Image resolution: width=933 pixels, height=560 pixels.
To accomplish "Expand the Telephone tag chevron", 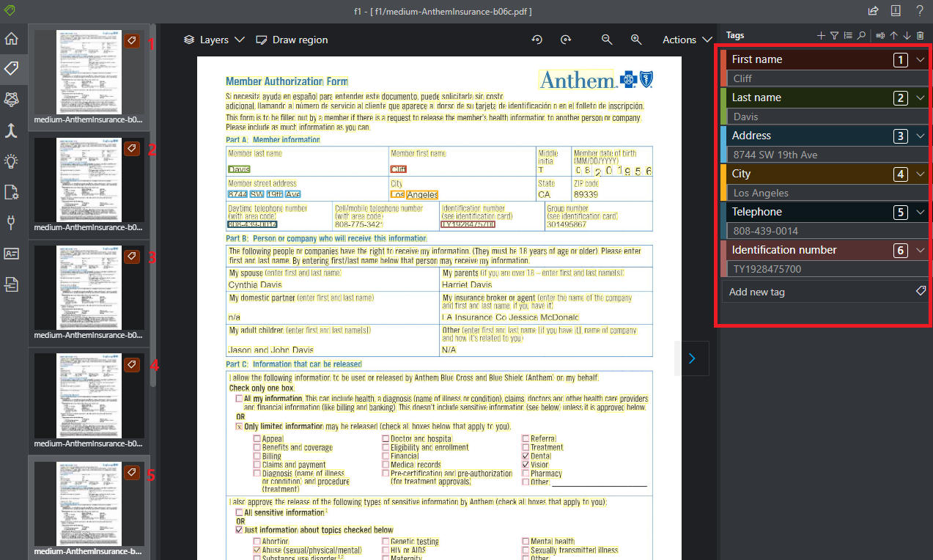I will pyautogui.click(x=921, y=212).
